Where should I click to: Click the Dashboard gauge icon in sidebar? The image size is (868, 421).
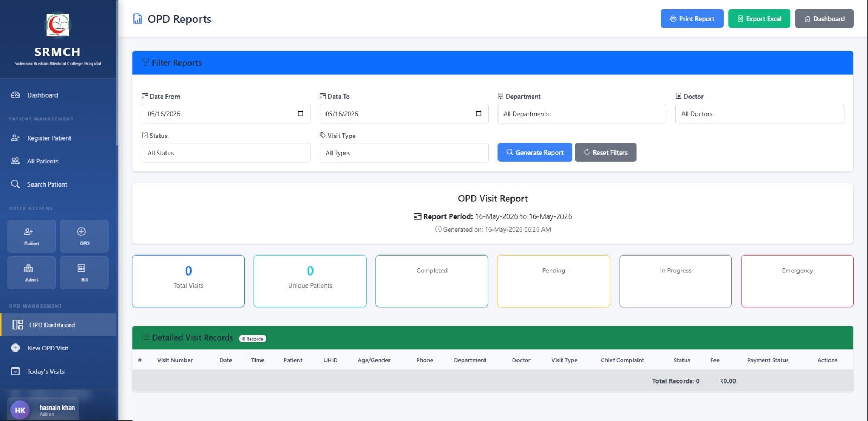pos(16,95)
